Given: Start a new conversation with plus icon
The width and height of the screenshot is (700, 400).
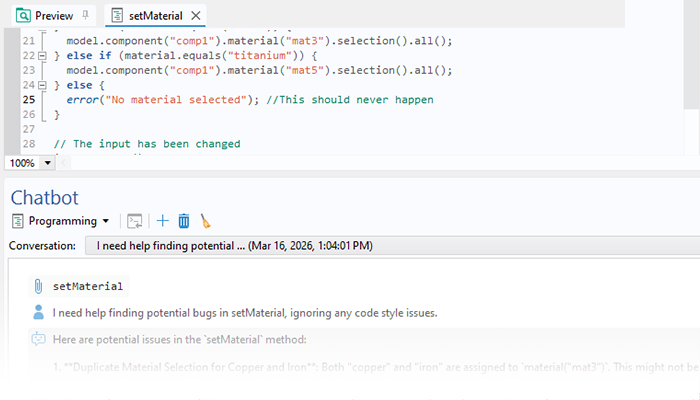Looking at the screenshot, I should pos(162,221).
